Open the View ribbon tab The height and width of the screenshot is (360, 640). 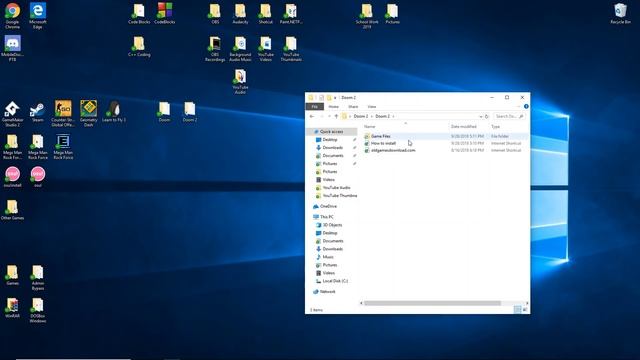(x=371, y=107)
